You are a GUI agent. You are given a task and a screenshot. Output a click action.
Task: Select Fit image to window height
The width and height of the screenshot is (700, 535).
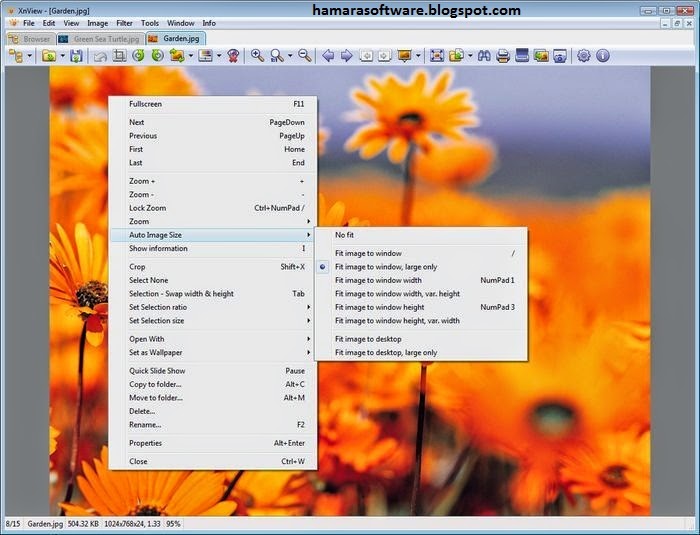421,307
